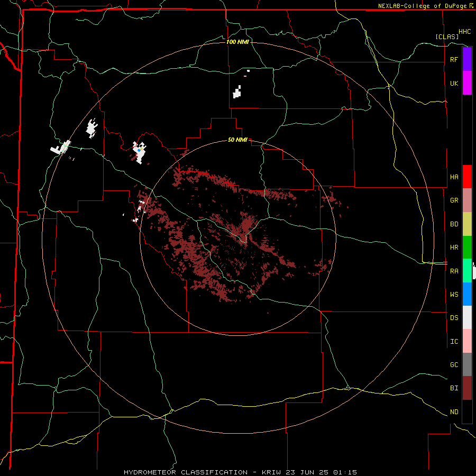Click the ND black legend swatch
Screen dimensions: 476x476
(467, 411)
